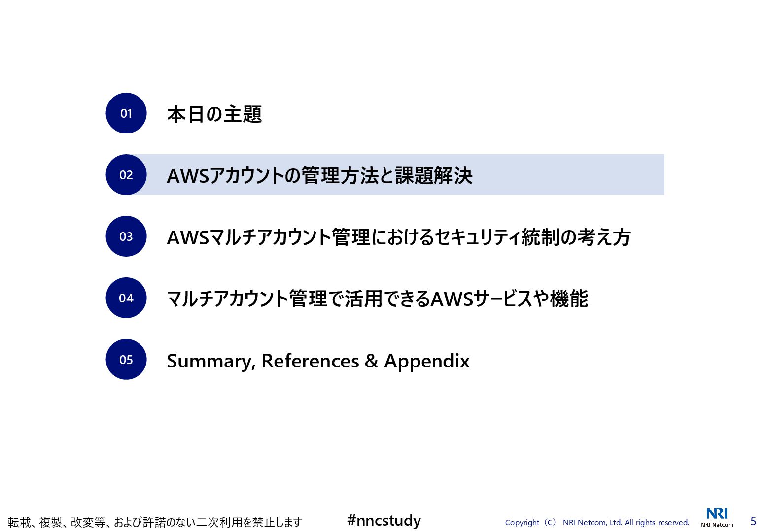The width and height of the screenshot is (769, 532).
Task: Click the word Appendix in item 05
Action: pos(427,361)
